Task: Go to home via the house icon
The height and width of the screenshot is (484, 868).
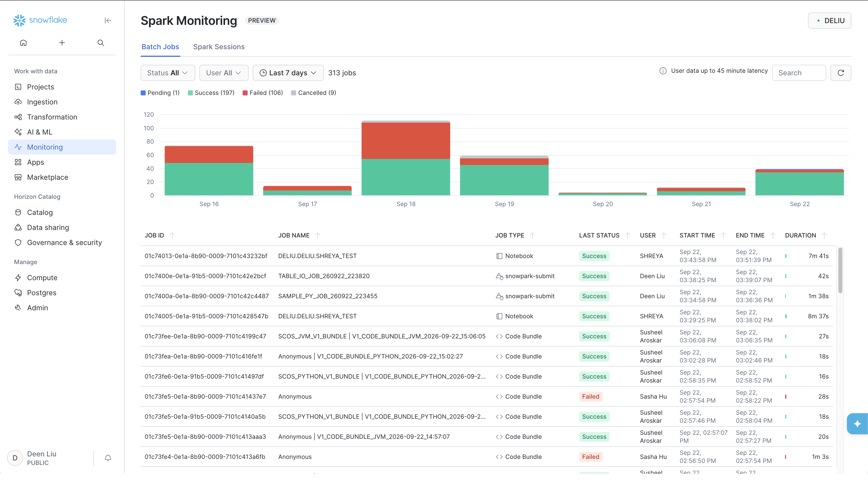Action: point(23,43)
